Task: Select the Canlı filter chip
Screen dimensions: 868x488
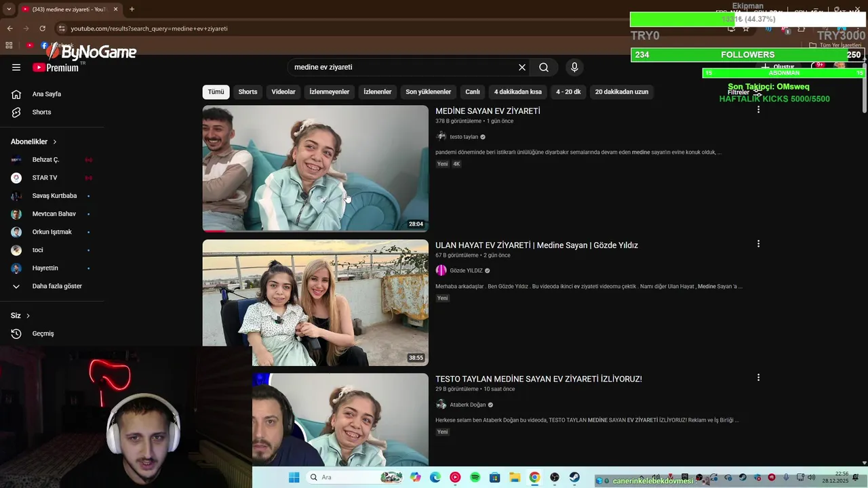Action: coord(473,91)
